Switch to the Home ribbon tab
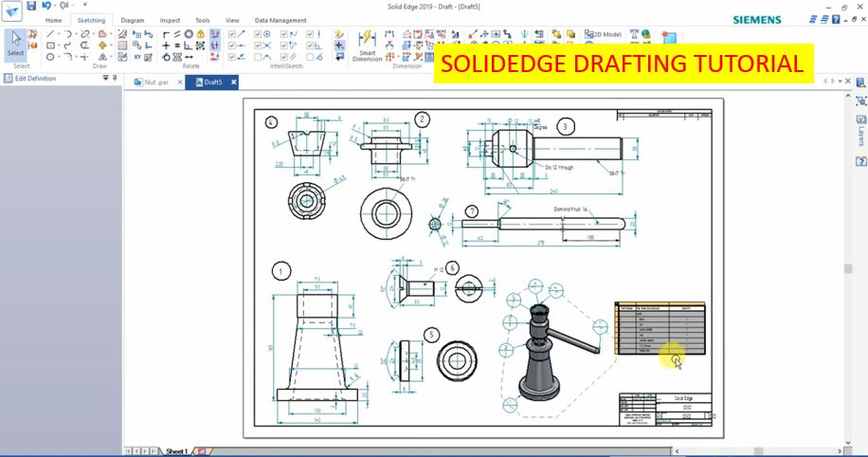 coord(54,20)
